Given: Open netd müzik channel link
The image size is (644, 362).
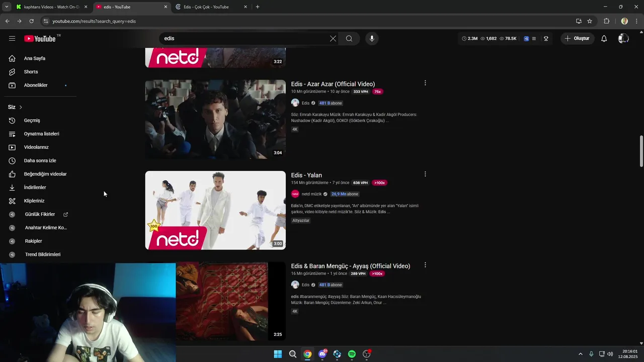Looking at the screenshot, I should (x=311, y=194).
